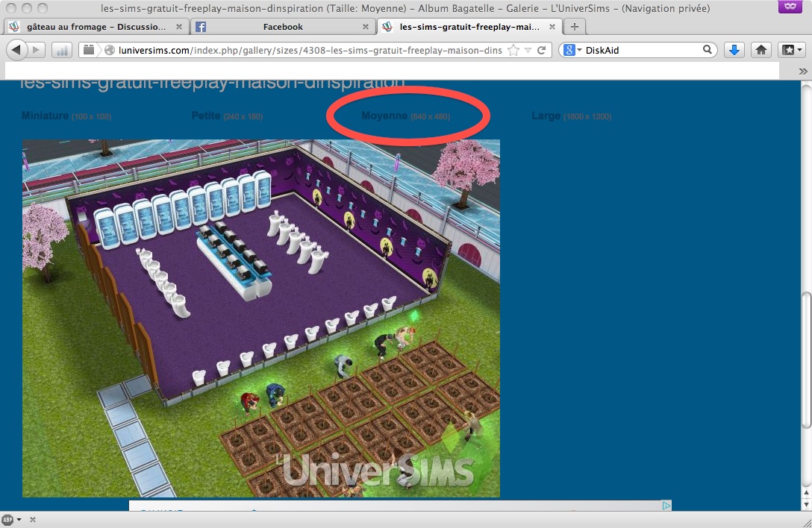
Task: Click the Home icon in the toolbar
Action: 761,50
